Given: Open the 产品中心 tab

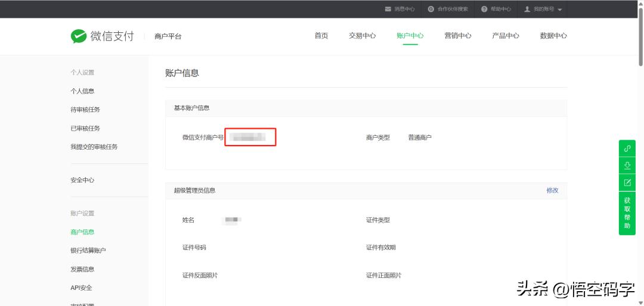Looking at the screenshot, I should (x=505, y=36).
